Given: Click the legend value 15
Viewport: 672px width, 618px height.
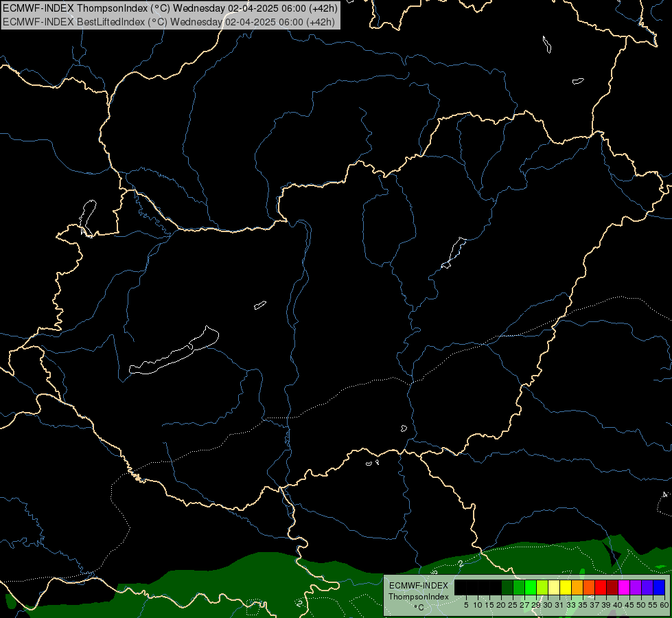Looking at the screenshot, I should pyautogui.click(x=489, y=605).
